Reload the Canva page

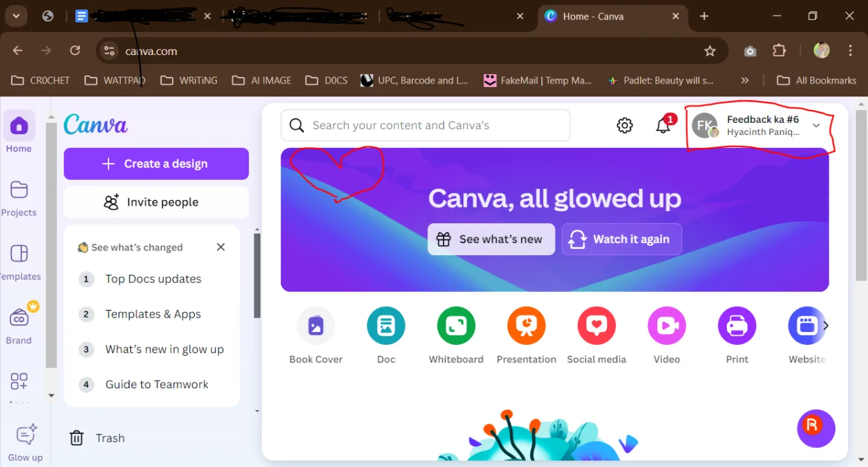coord(75,51)
